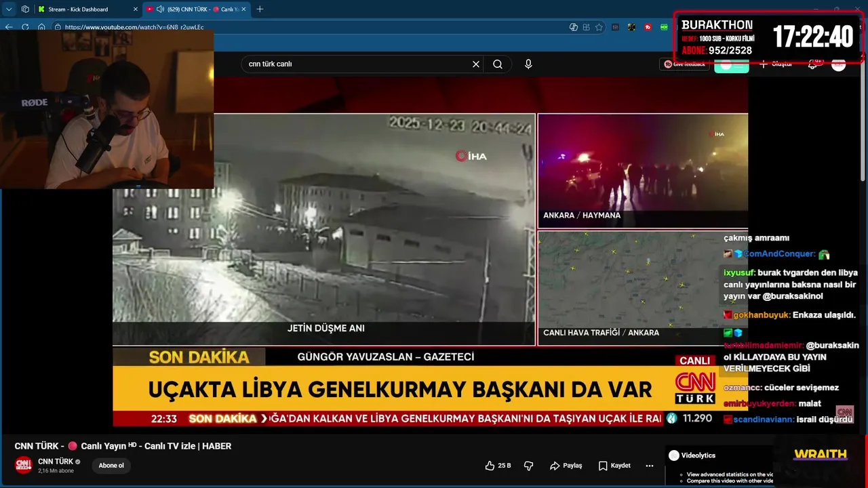Click the browser home icon
Viewport: 868px width, 488px height.
41,27
